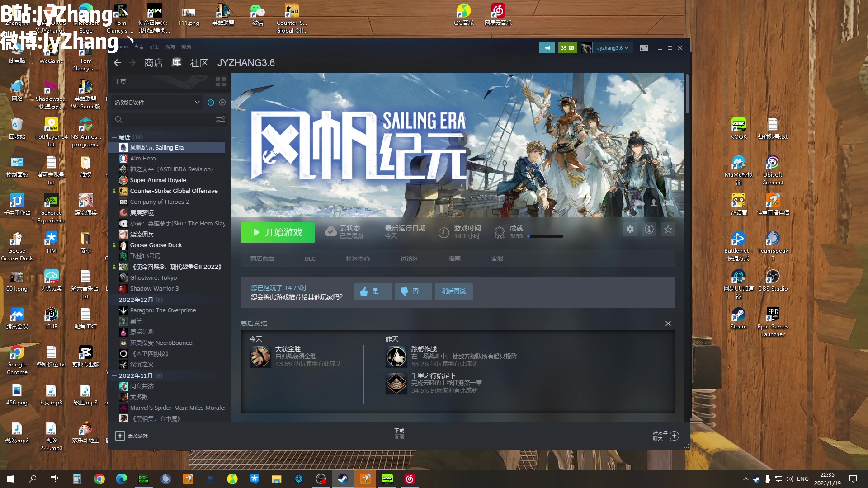Click the add game plus icon
The width and height of the screenshot is (868, 488).
pos(120,436)
